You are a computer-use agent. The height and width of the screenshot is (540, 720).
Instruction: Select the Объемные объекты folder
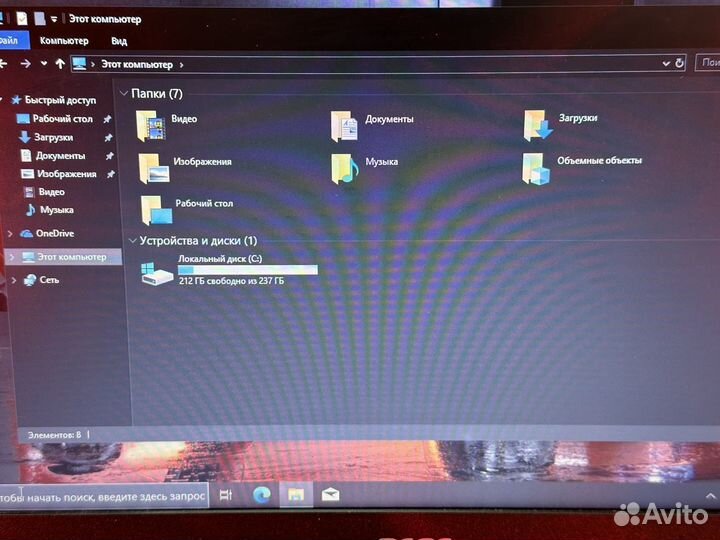(537, 167)
